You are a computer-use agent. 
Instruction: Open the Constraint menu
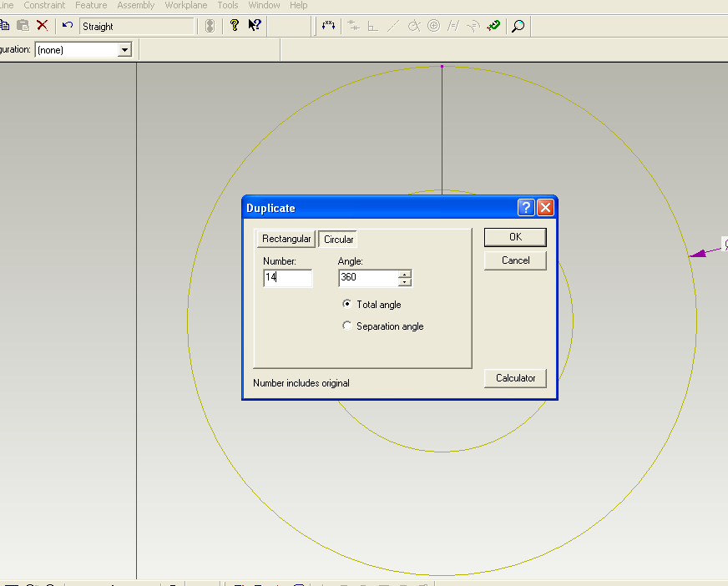coord(44,5)
